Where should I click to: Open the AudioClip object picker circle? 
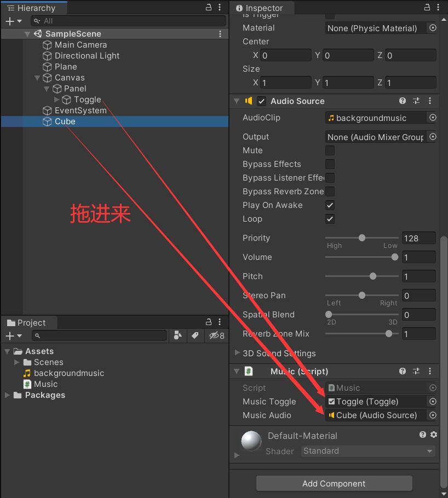tap(432, 117)
